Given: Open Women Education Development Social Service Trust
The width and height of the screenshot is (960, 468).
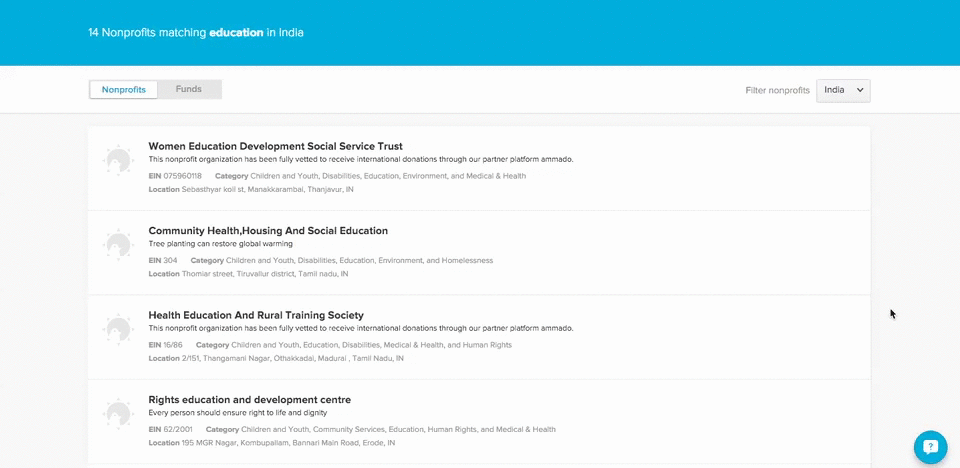Looking at the screenshot, I should [275, 146].
